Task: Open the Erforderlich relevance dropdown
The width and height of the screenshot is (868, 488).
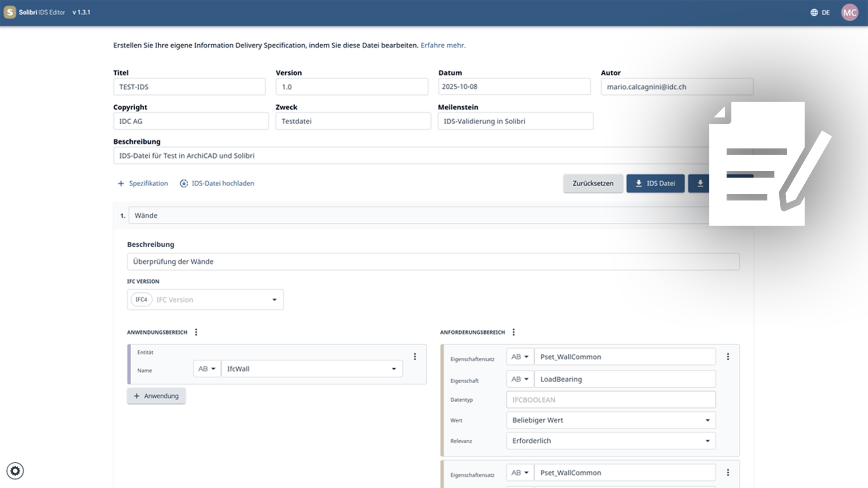Action: (708, 441)
